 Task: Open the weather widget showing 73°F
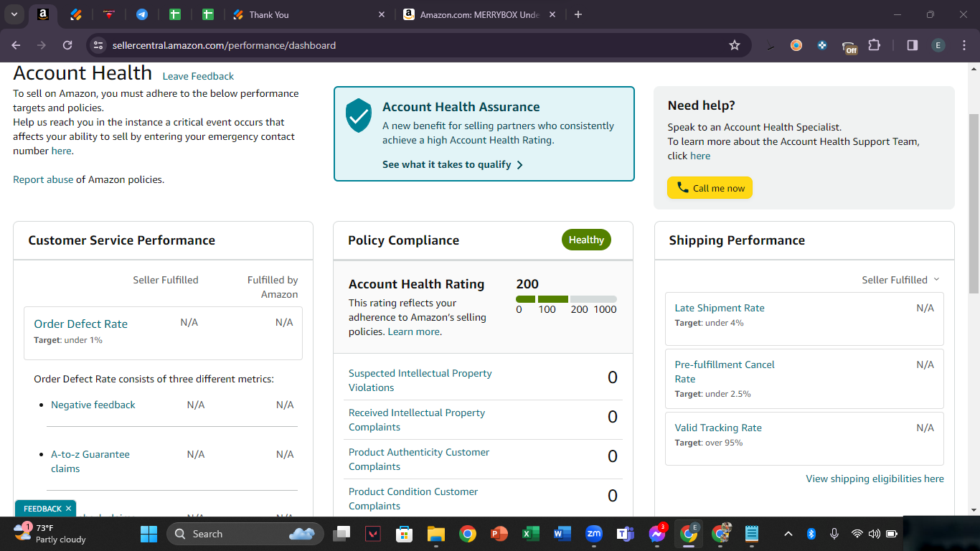point(50,534)
